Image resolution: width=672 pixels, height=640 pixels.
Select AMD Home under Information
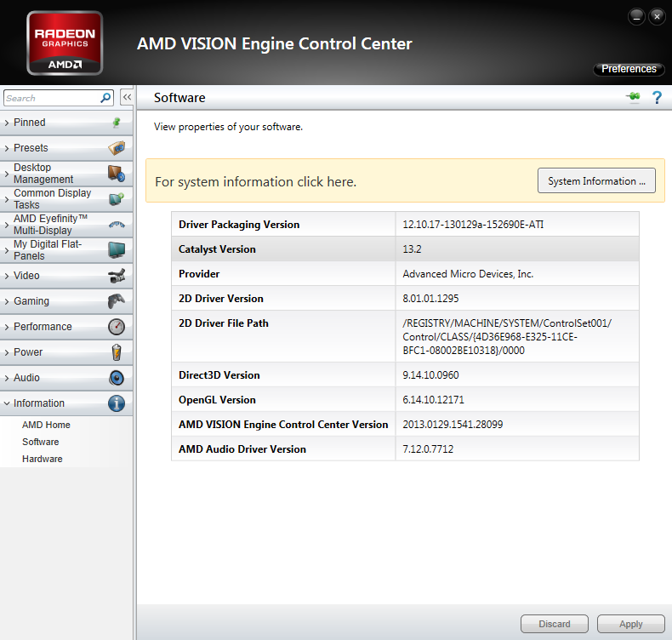(x=46, y=425)
